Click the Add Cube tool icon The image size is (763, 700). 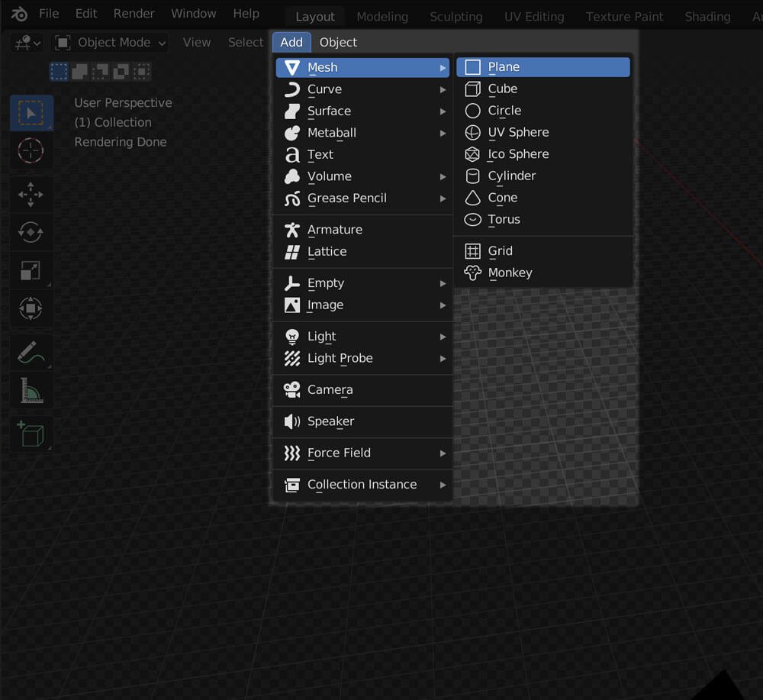click(31, 434)
